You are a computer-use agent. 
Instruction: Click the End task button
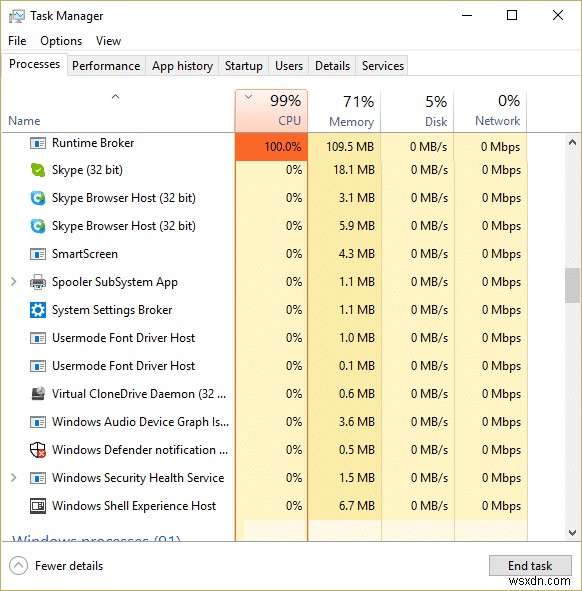pyautogui.click(x=530, y=565)
